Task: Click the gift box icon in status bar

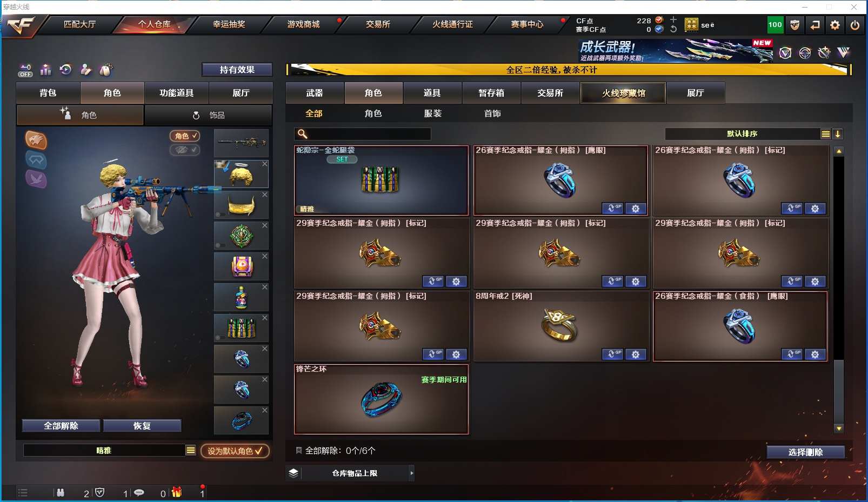Action: click(177, 492)
